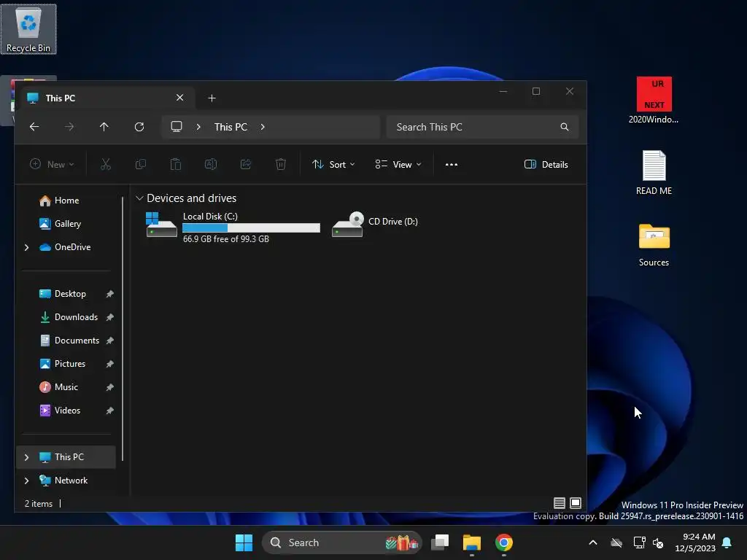Open Chrome from the taskbar
Image resolution: width=747 pixels, height=560 pixels.
point(504,542)
